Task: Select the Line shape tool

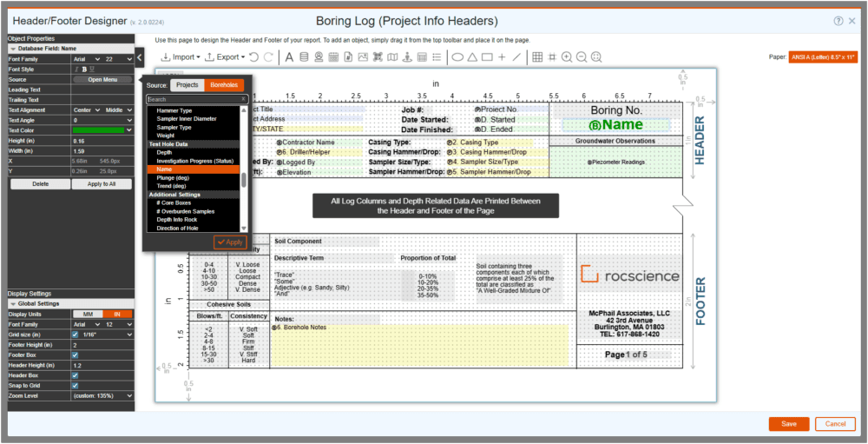Action: pos(516,56)
